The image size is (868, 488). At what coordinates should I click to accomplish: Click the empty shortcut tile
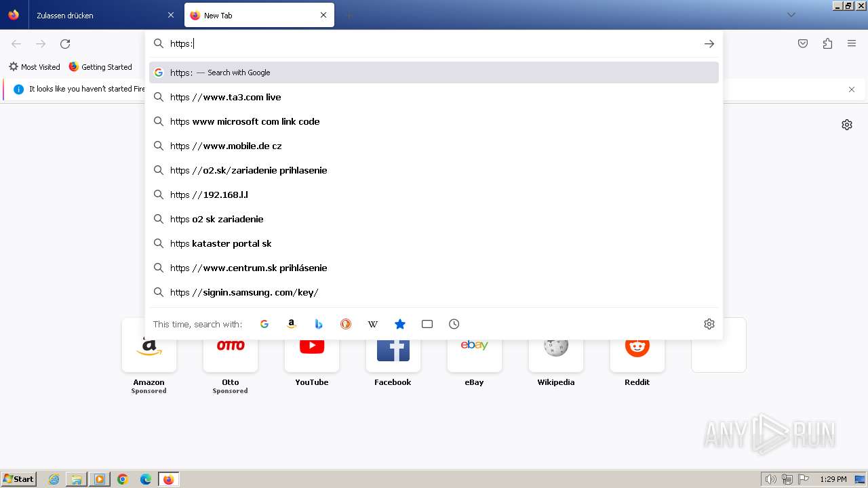coord(719,345)
